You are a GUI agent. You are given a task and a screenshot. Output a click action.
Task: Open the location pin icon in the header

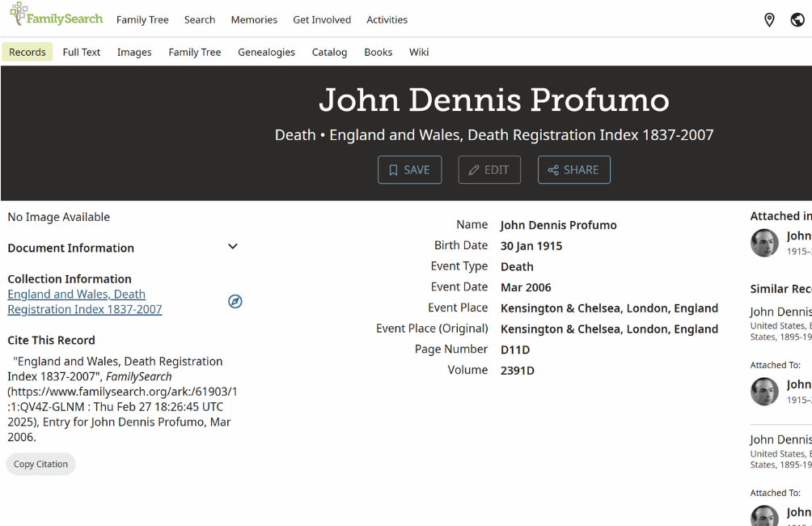[769, 19]
